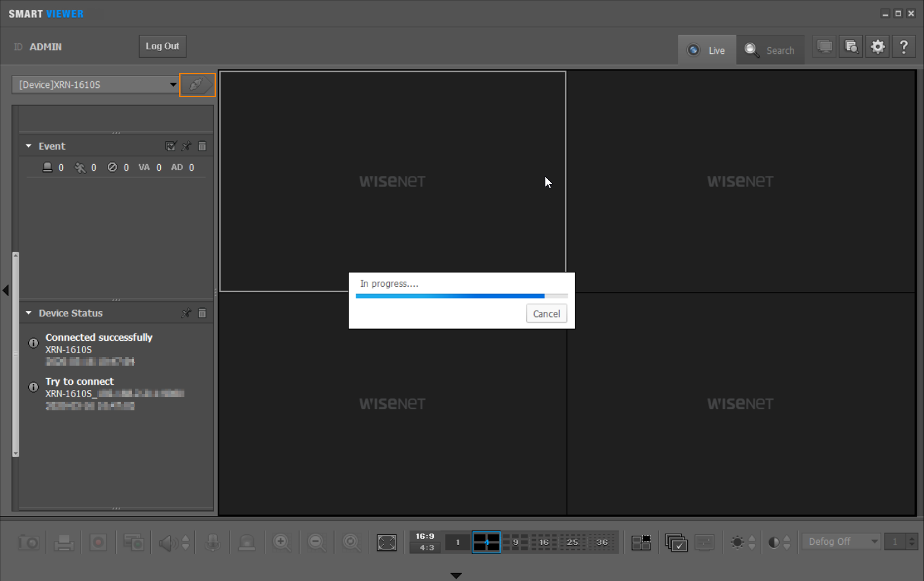This screenshot has width=924, height=581.
Task: Select the bottom-right Wisenet video tile
Action: [x=741, y=404]
